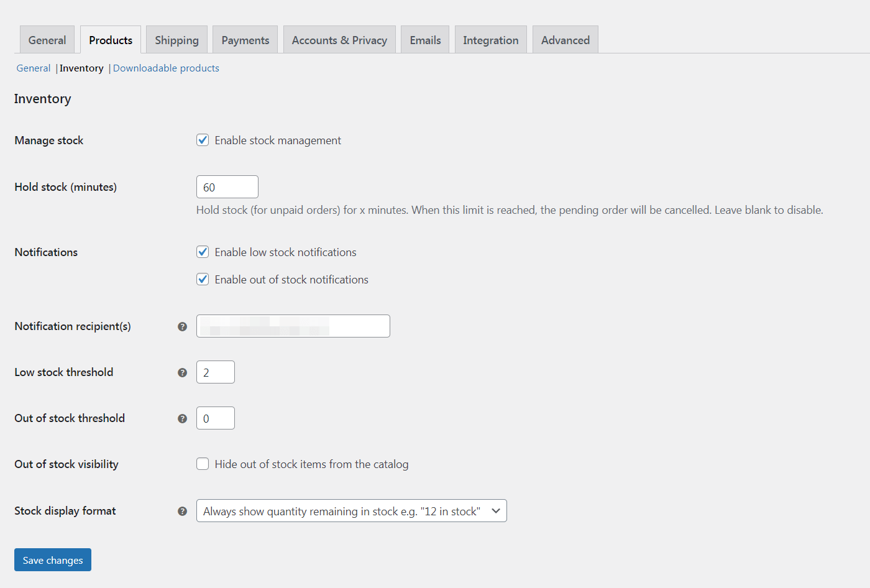Check Hide out of stock items option
Screen dimensions: 870x588
point(203,464)
